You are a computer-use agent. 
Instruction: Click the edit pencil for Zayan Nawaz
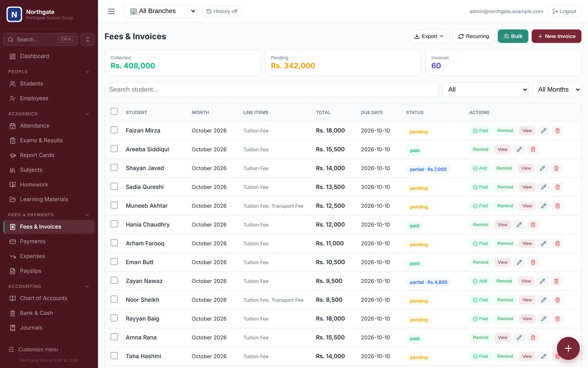click(542, 281)
